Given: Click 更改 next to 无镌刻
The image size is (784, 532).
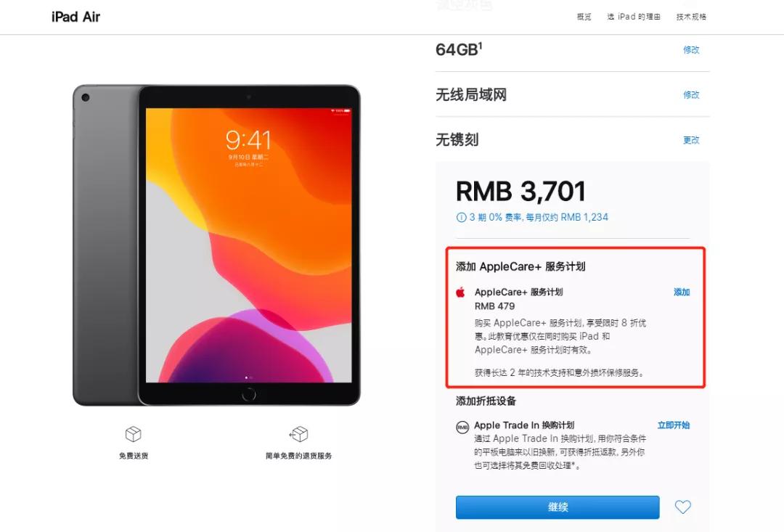Looking at the screenshot, I should pos(692,140).
